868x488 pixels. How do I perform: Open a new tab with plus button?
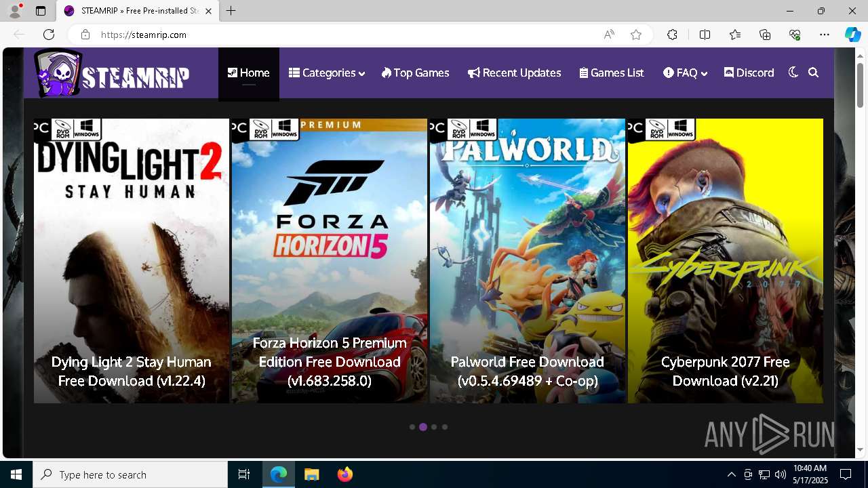pos(231,11)
